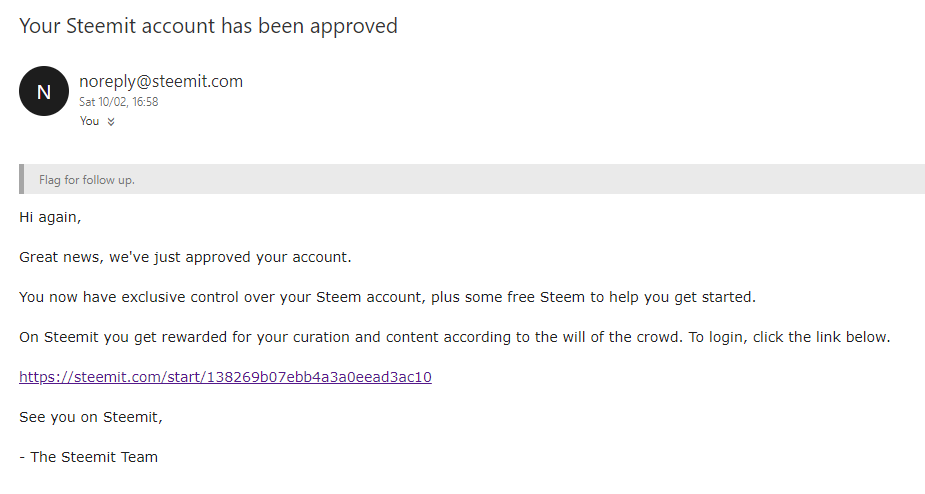
Task: Expand recipient details with the double chevron
Action: tap(111, 122)
